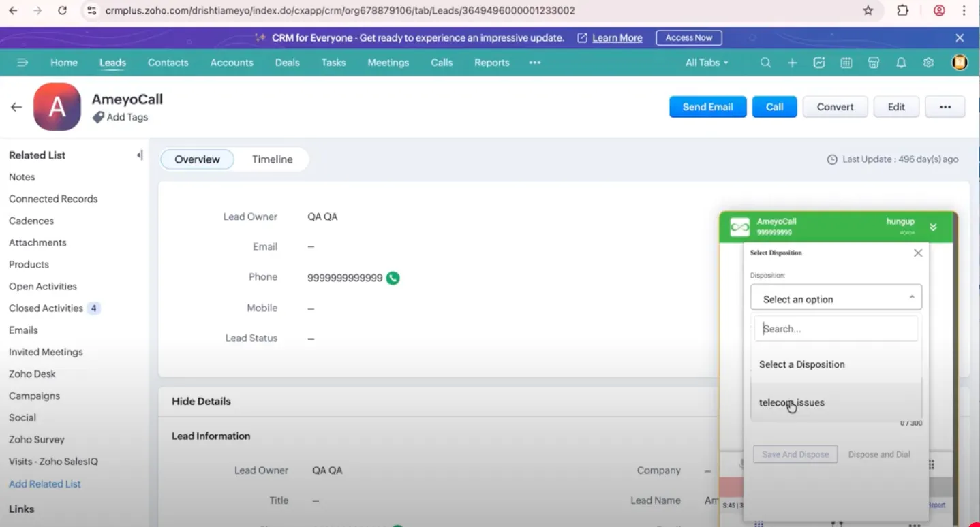The image size is (980, 527).
Task: Open the three-dots more actions button
Action: [945, 107]
